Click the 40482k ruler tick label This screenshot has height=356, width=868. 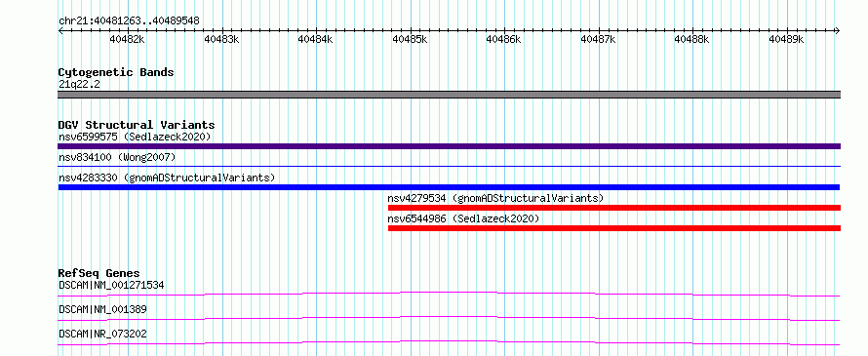pyautogui.click(x=128, y=39)
